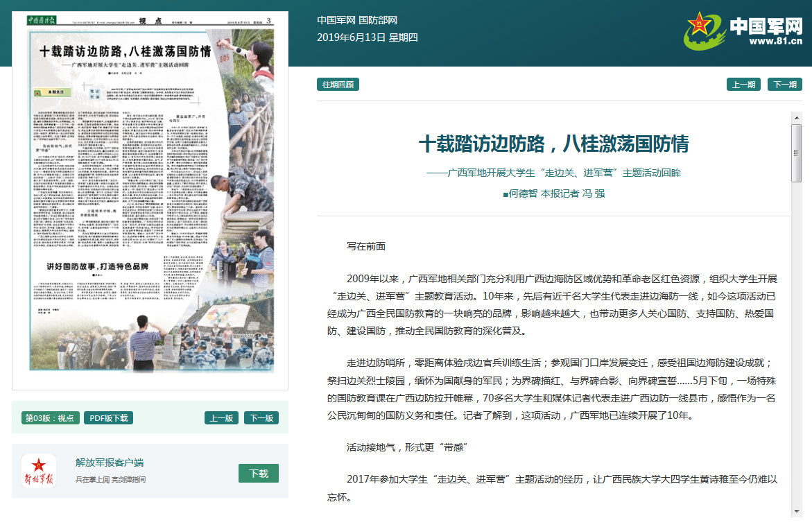Screen dimensions: 812x527
Task: Select the 第03版：视点 page label
Action: 51,417
